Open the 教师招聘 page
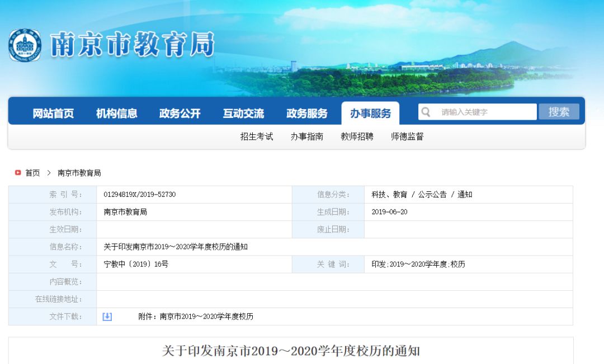The height and width of the screenshot is (364, 604). click(358, 136)
